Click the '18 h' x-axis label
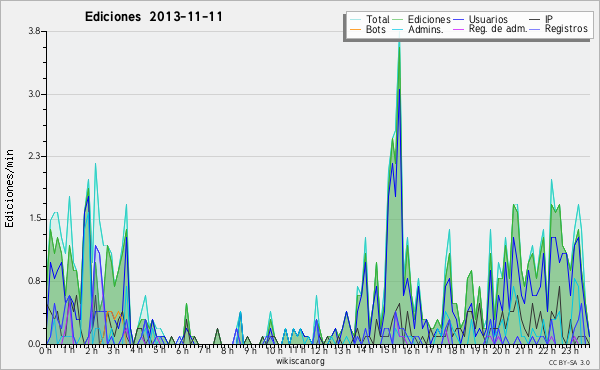 tap(456, 351)
